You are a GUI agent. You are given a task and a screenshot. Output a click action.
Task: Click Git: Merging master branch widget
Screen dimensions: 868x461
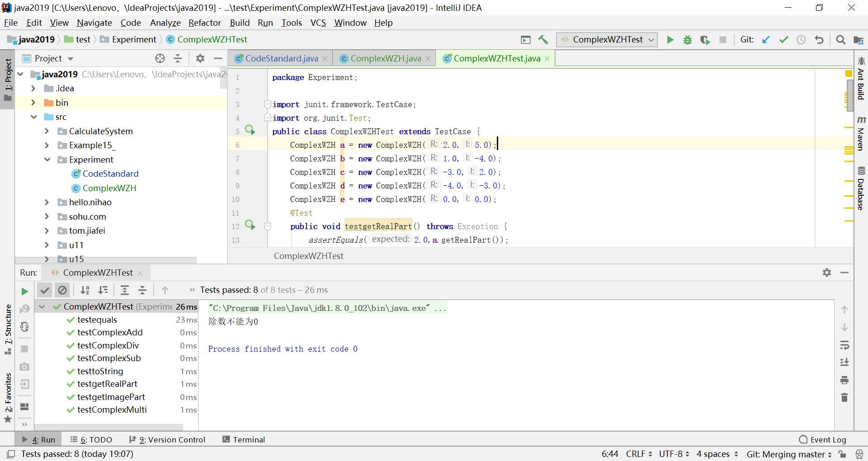pos(789,454)
